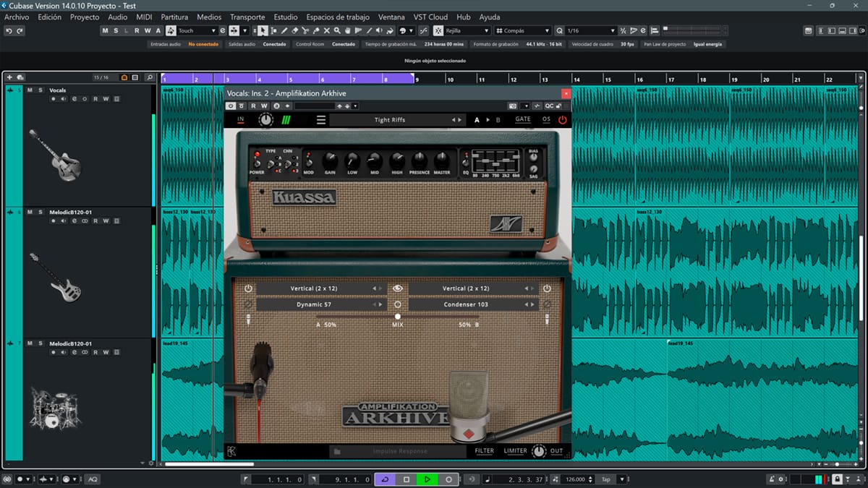Click the Tap tempo button
The height and width of the screenshot is (488, 868).
(x=606, y=479)
